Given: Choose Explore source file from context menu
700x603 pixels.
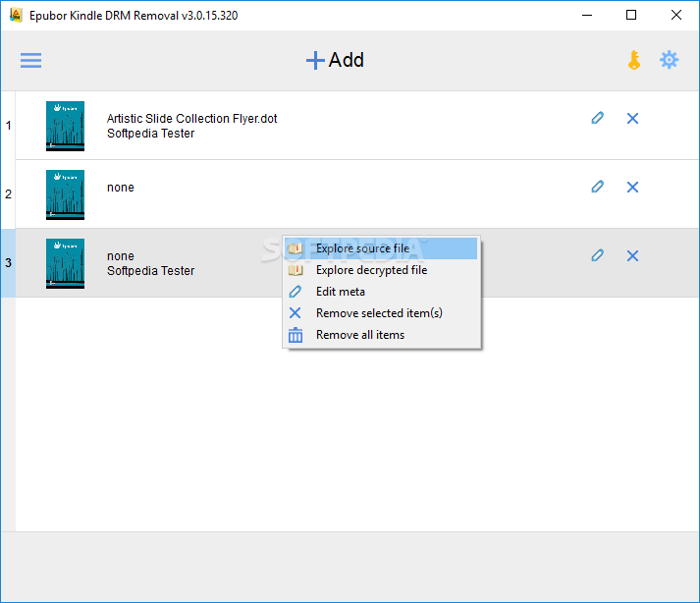Looking at the screenshot, I should point(381,248).
